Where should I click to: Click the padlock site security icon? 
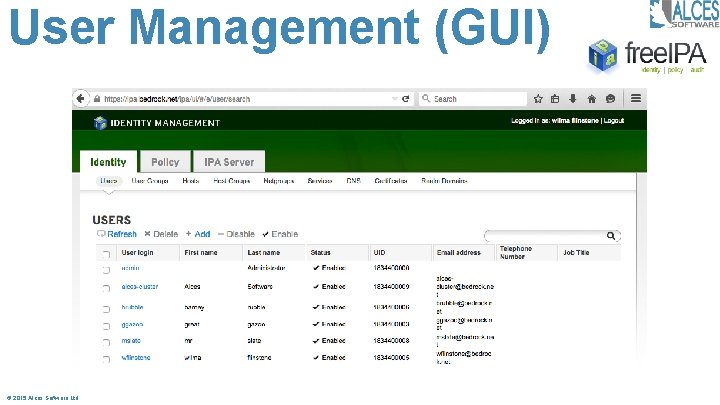[97, 99]
